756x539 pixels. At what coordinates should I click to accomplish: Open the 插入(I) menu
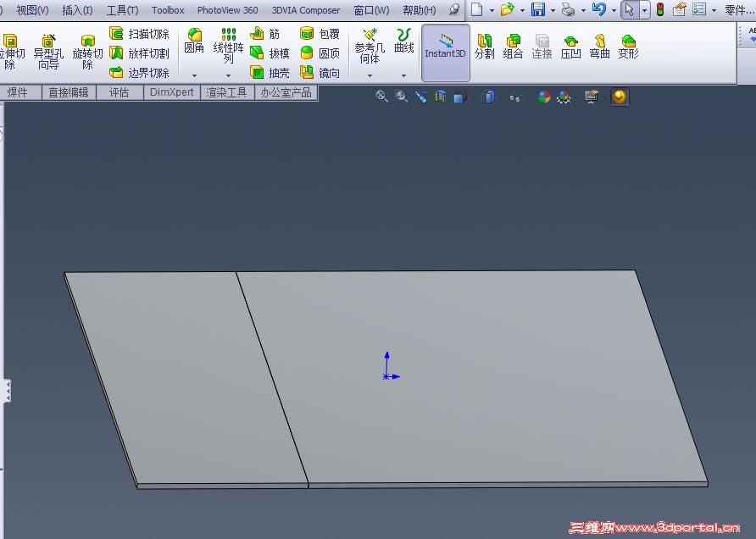click(x=77, y=10)
